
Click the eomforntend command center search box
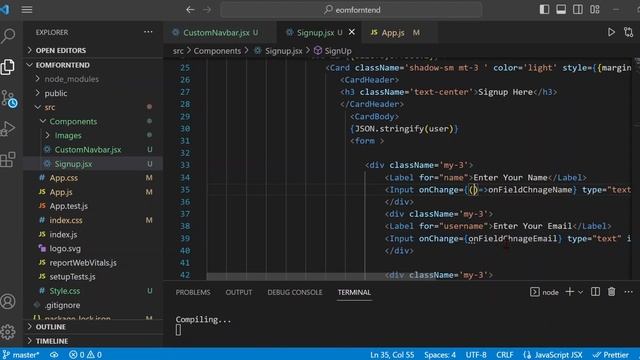(x=351, y=9)
